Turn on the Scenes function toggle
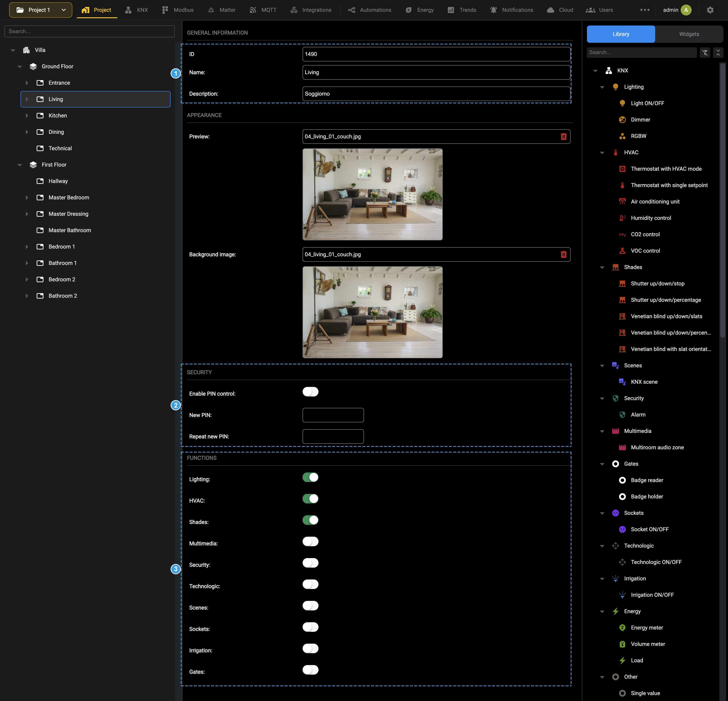The height and width of the screenshot is (701, 728). [311, 606]
